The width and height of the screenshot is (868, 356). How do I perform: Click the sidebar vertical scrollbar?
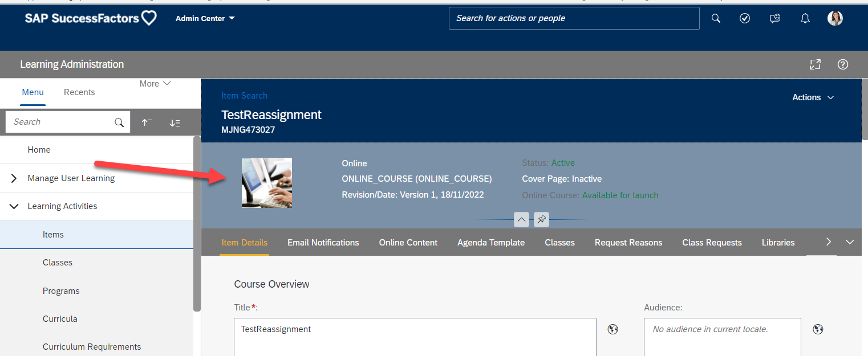pyautogui.click(x=197, y=223)
